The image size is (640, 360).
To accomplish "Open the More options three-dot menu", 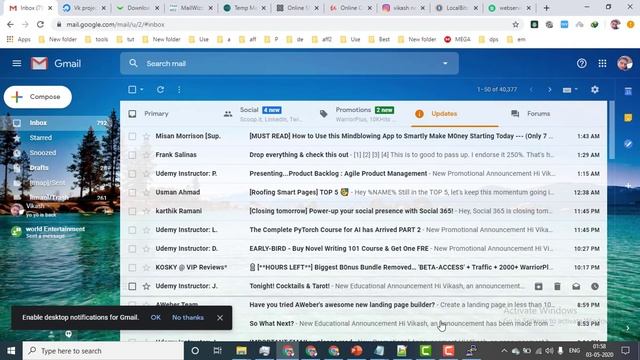I will click(x=179, y=89).
